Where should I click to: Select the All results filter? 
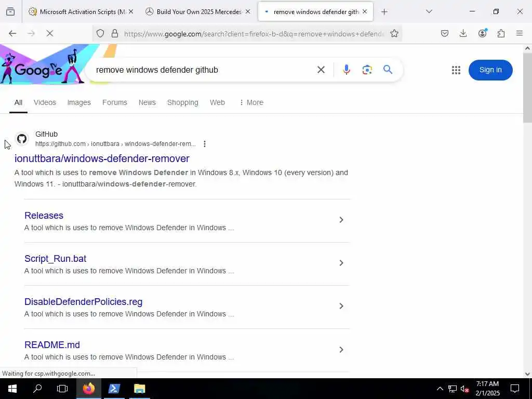point(18,102)
